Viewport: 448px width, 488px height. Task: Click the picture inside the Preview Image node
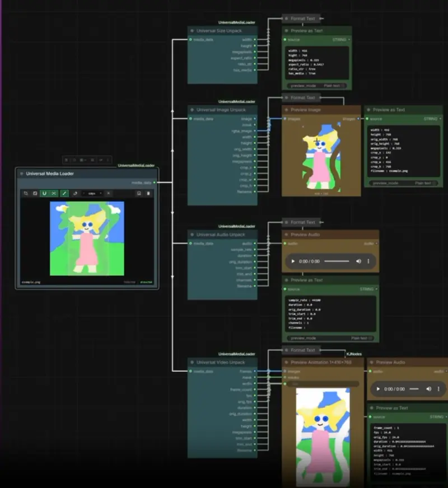coord(321,157)
